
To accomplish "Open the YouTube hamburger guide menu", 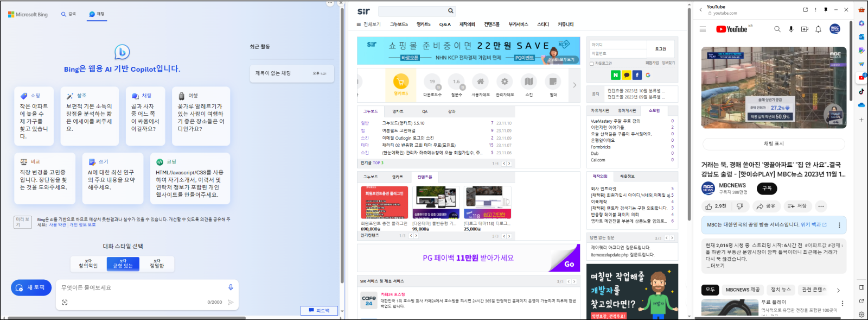I will point(703,29).
